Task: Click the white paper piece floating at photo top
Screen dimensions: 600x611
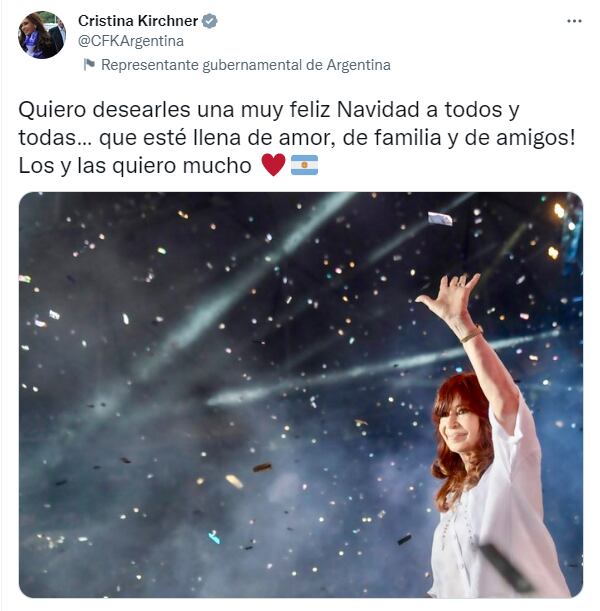Action: click(x=440, y=219)
